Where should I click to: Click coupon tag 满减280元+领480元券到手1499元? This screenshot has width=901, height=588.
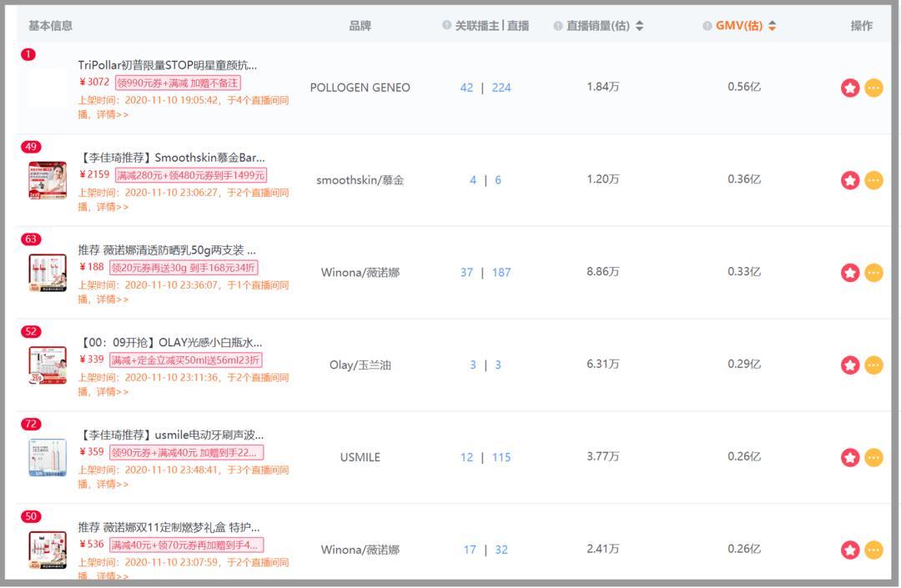[191, 175]
